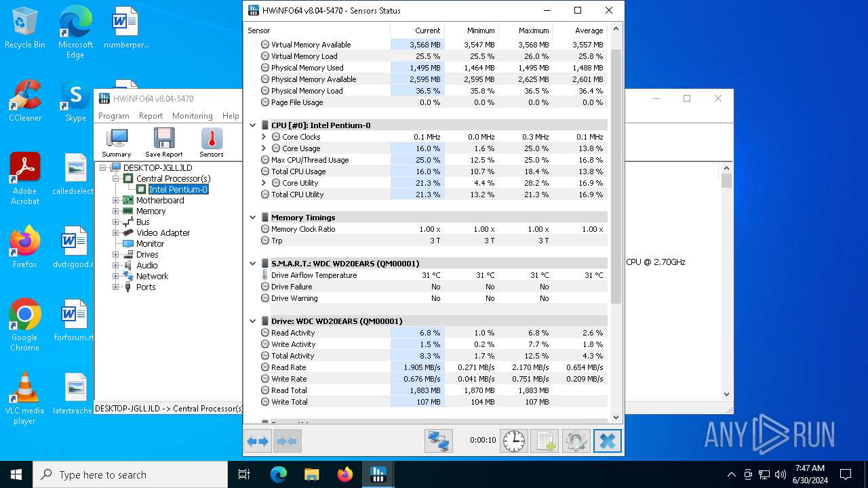Click the Drive Airflow Temperature thermometer icon
The width and height of the screenshot is (868, 488).
[x=265, y=275]
